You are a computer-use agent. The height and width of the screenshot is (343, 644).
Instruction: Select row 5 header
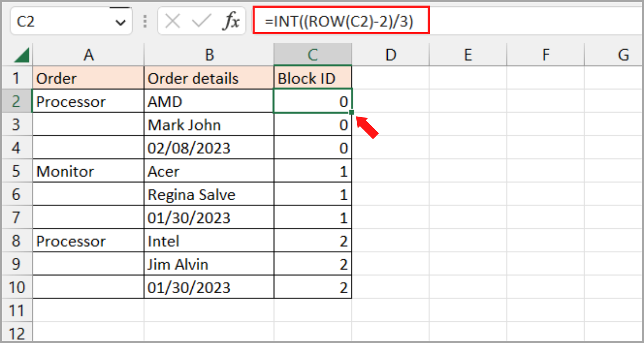tap(16, 171)
